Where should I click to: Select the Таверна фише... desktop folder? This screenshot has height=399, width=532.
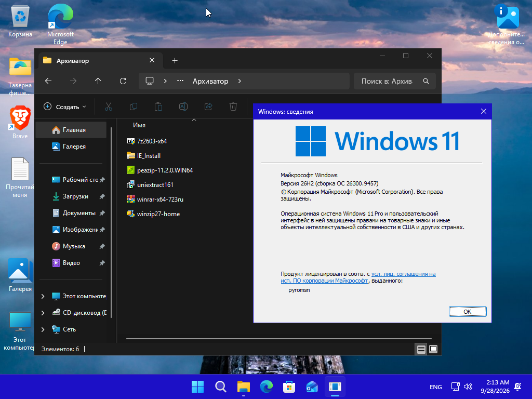[20, 76]
